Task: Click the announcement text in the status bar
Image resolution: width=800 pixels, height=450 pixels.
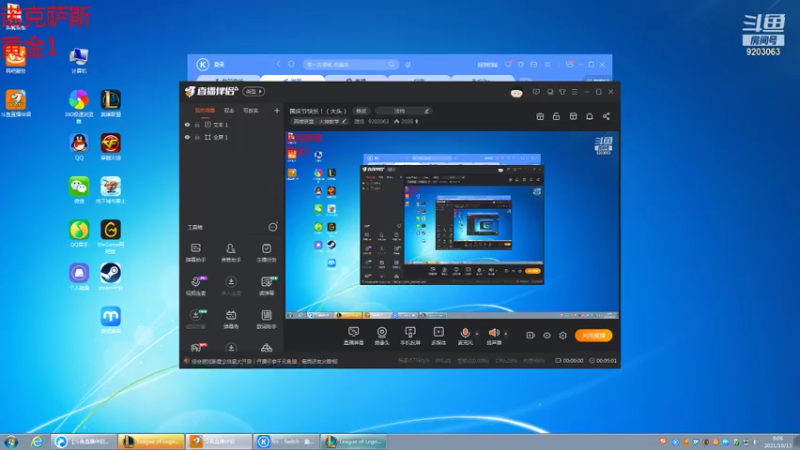Action: (264, 361)
